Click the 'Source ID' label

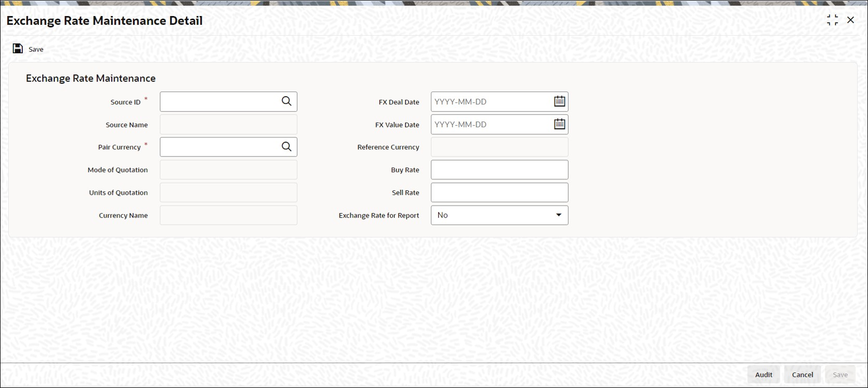[125, 102]
